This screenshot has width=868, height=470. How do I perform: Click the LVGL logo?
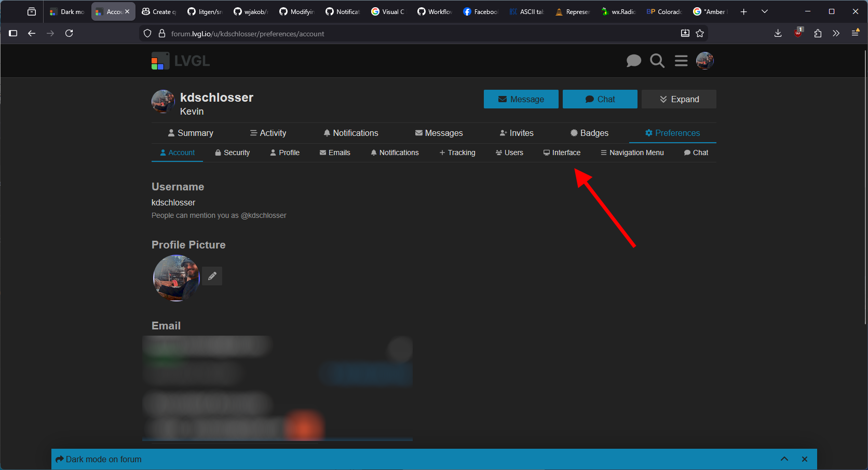[x=181, y=61]
